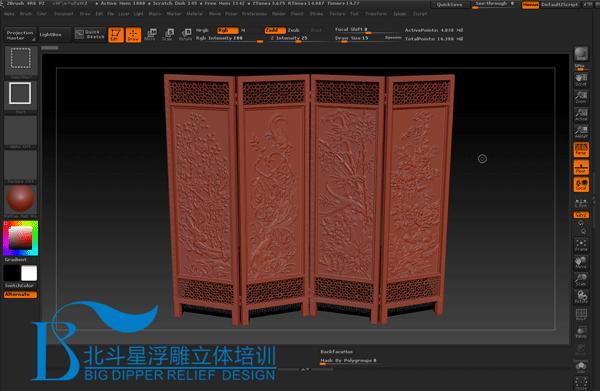
Task: Select the Rotate transform icon in toolbar
Action: point(186,35)
